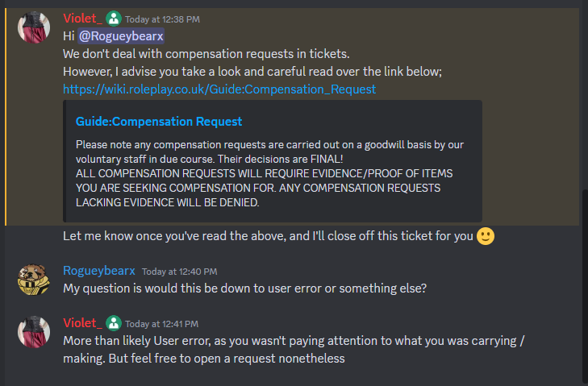Click Rogueybearx's message about user error
The image size is (588, 386).
coord(244,288)
